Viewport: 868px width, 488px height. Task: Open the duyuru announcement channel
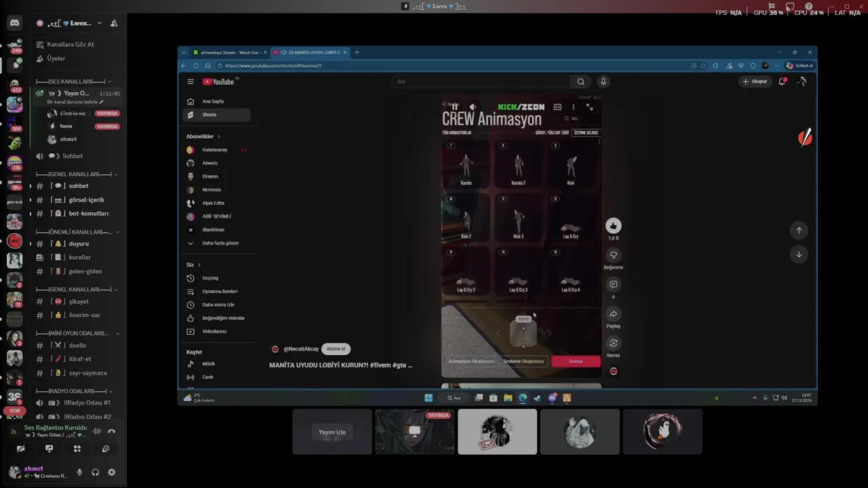(x=78, y=243)
